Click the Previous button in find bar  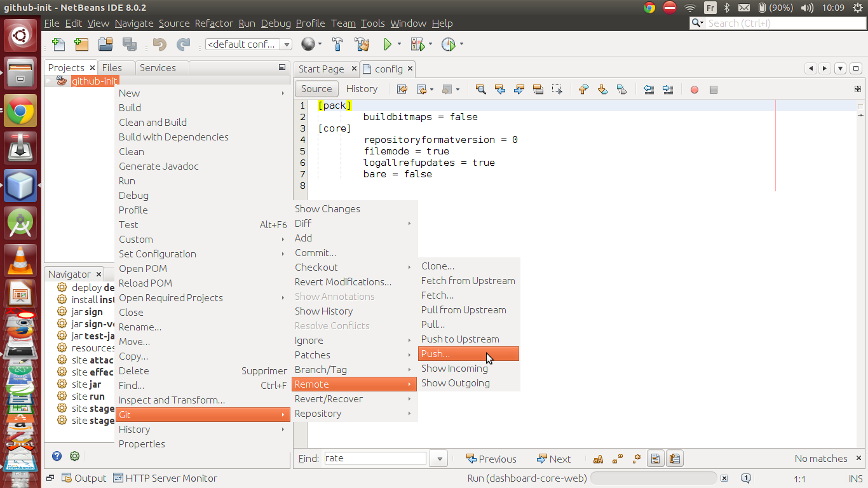pos(491,459)
